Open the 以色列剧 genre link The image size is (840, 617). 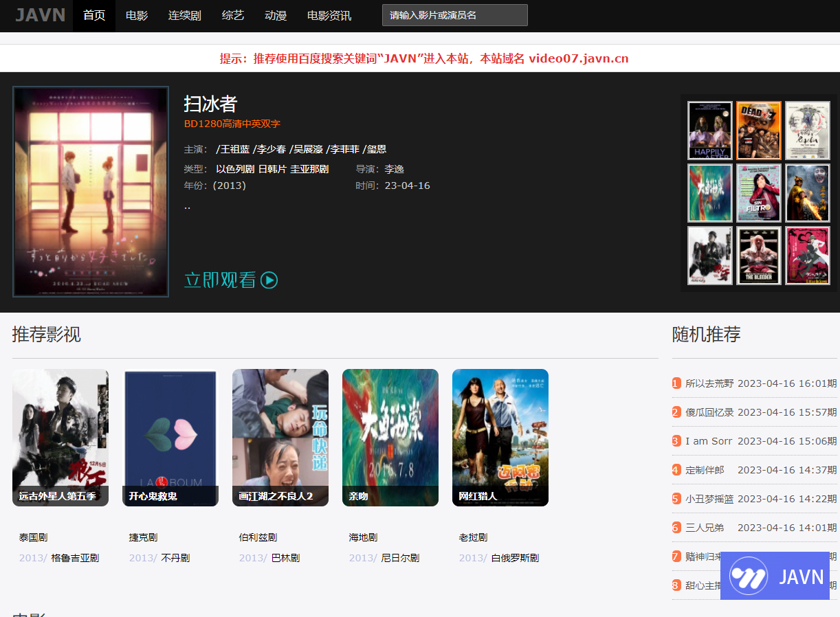[x=235, y=169]
